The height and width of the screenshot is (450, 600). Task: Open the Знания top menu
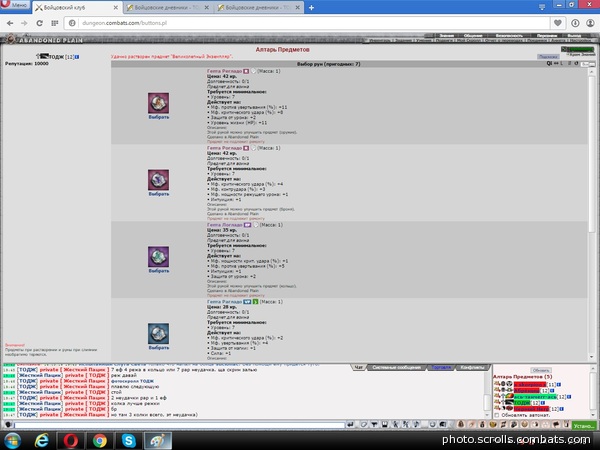click(x=446, y=36)
